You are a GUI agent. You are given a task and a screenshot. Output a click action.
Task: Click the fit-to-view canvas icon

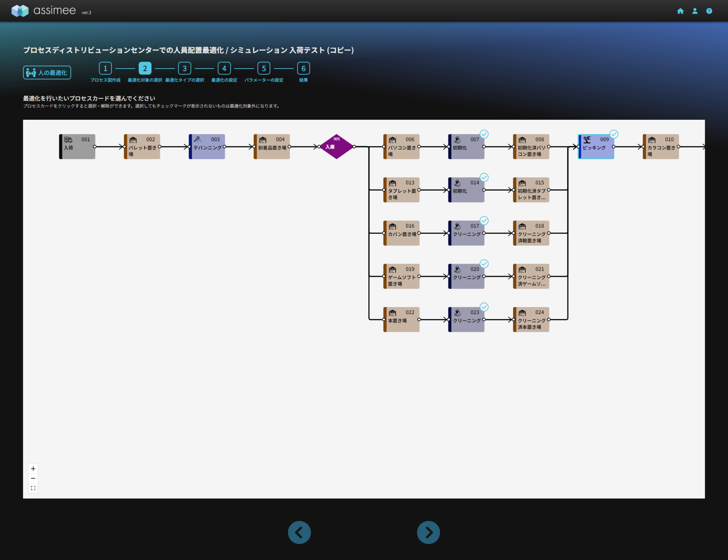coord(33,488)
